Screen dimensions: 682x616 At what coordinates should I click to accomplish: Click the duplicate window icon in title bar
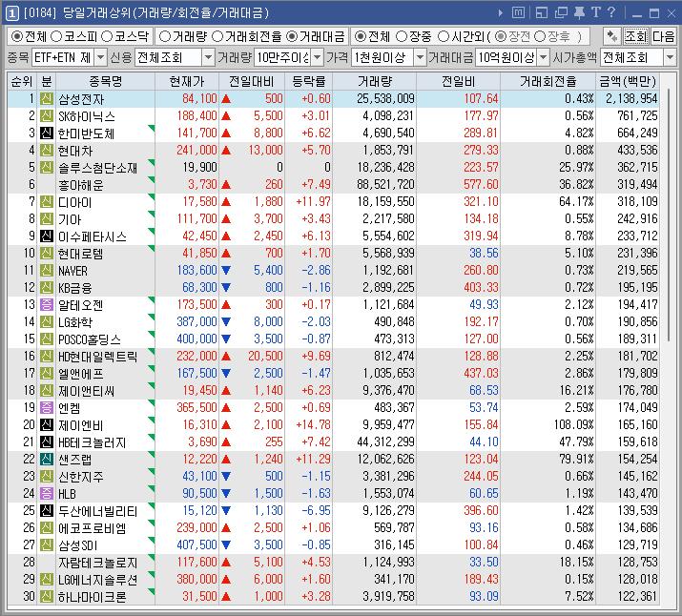561,13
